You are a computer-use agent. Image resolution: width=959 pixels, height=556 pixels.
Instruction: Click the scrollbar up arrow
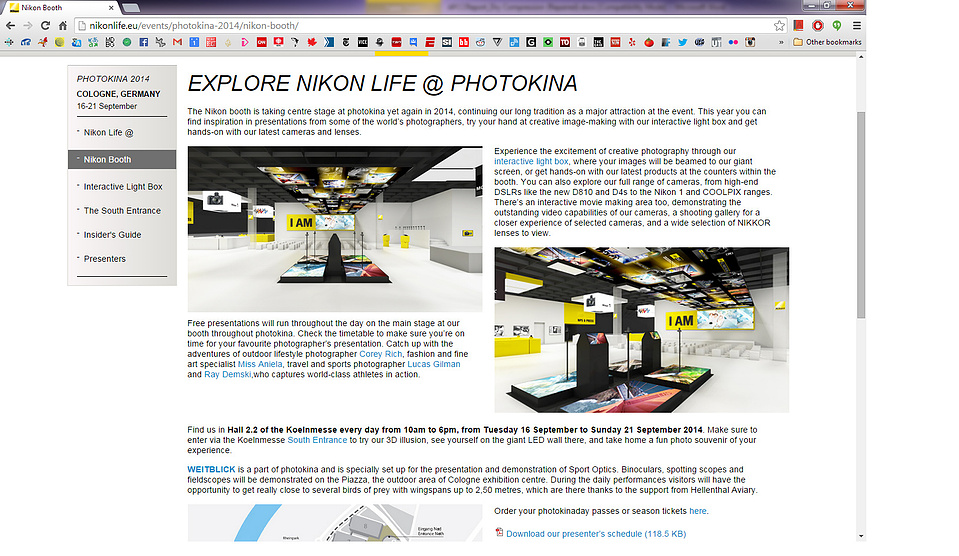point(861,57)
